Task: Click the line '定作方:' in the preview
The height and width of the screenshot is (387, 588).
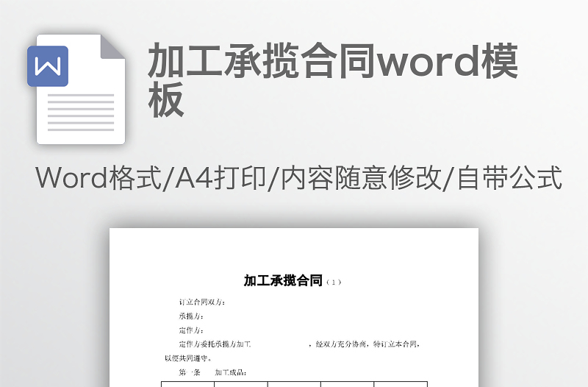Action: pyautogui.click(x=191, y=330)
